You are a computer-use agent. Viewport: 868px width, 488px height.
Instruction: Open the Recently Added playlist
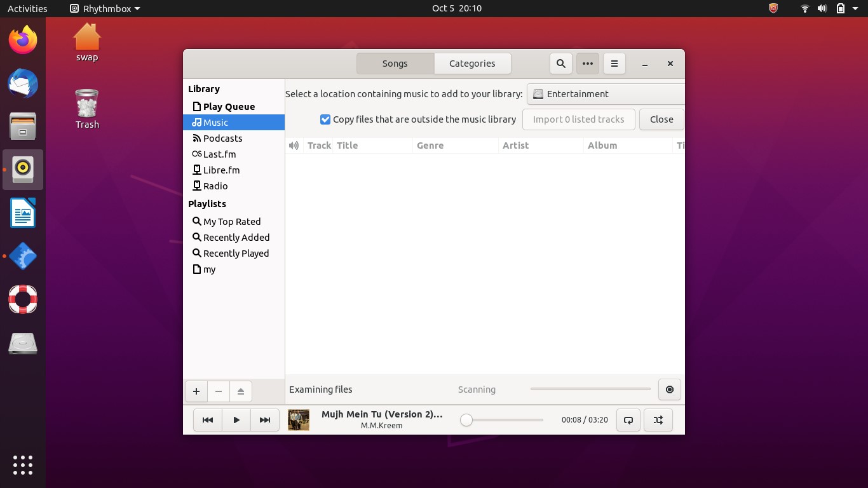pyautogui.click(x=236, y=238)
